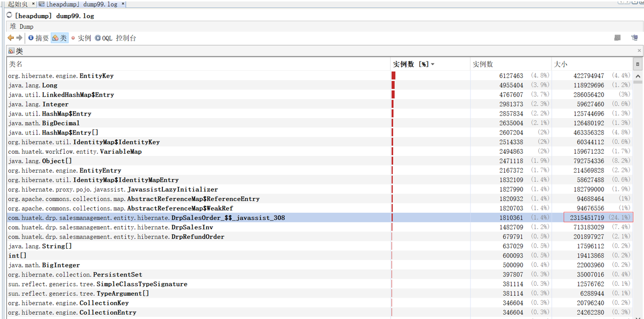Click the vertical scrollbar track

tap(638, 200)
